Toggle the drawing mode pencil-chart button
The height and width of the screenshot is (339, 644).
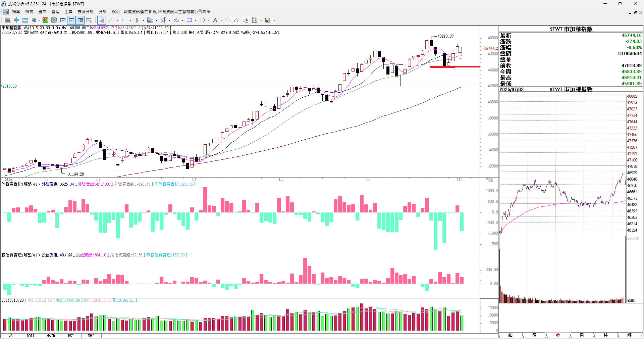(x=102, y=20)
